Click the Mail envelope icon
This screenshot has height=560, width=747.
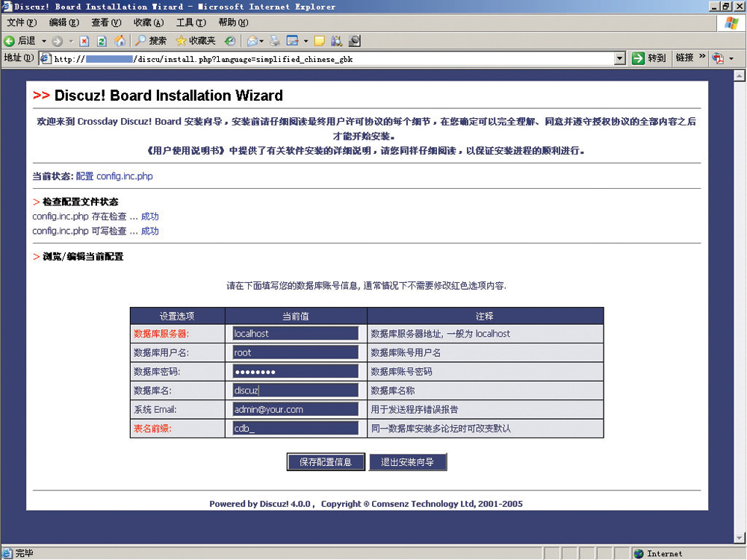(x=252, y=41)
